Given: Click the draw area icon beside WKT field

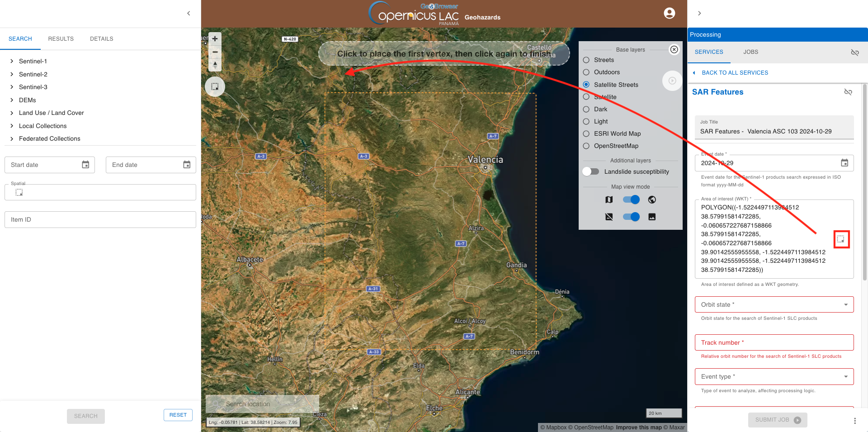Looking at the screenshot, I should [841, 239].
